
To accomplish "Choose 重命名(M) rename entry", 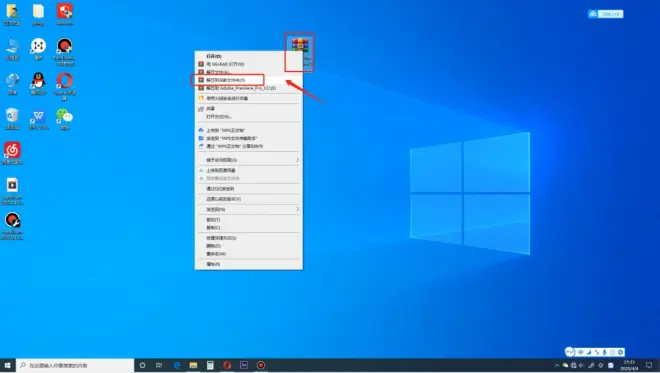I will point(248,254).
